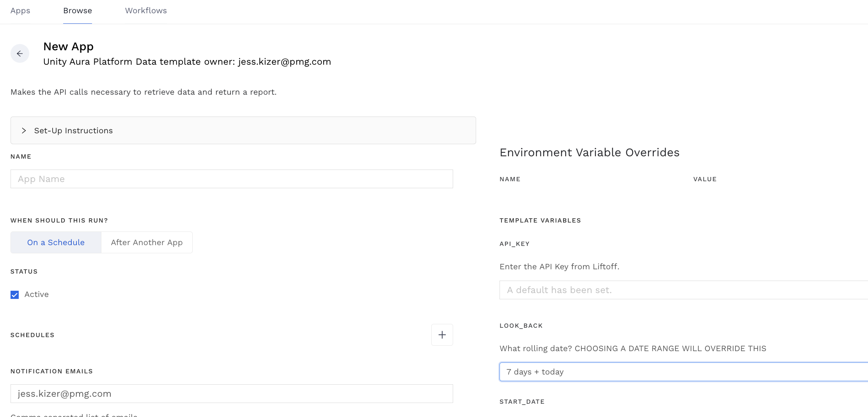The image size is (868, 417).
Task: Click the back arrow beside New App
Action: 20,54
